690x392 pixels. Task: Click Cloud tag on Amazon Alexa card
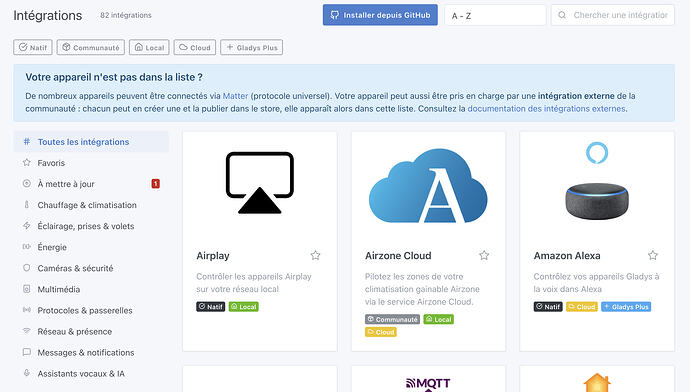582,307
